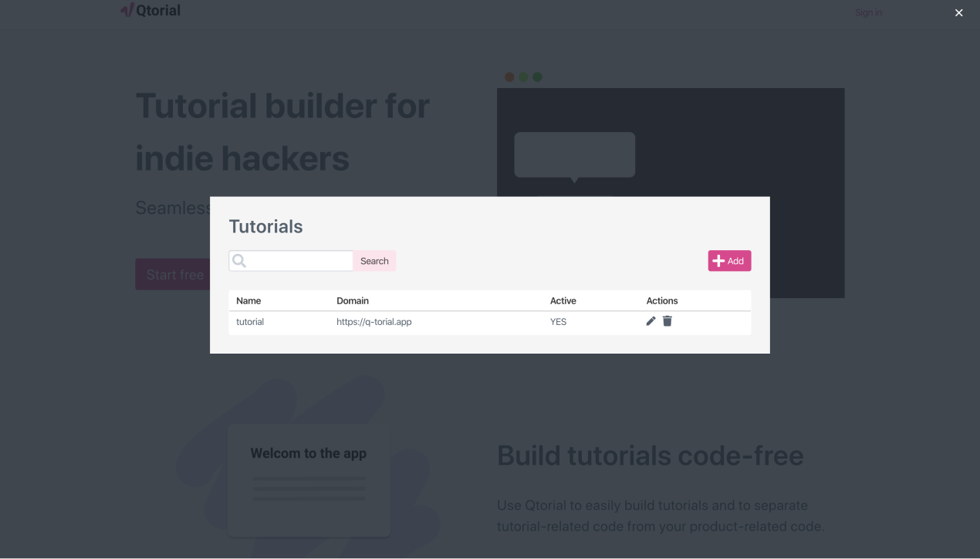Click the Domain column header
Screen dimensions: 980x559
click(x=353, y=301)
